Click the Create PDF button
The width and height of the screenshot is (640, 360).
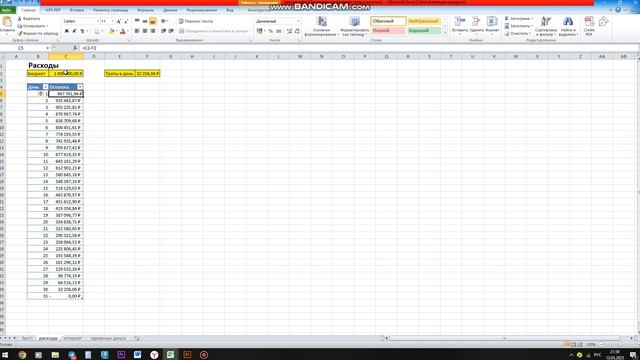(x=589, y=26)
